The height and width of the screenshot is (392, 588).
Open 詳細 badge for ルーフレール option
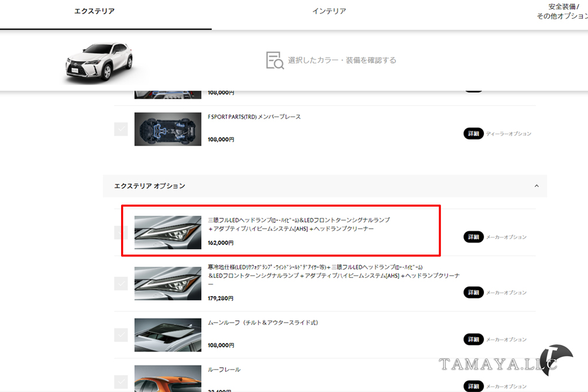(x=473, y=386)
